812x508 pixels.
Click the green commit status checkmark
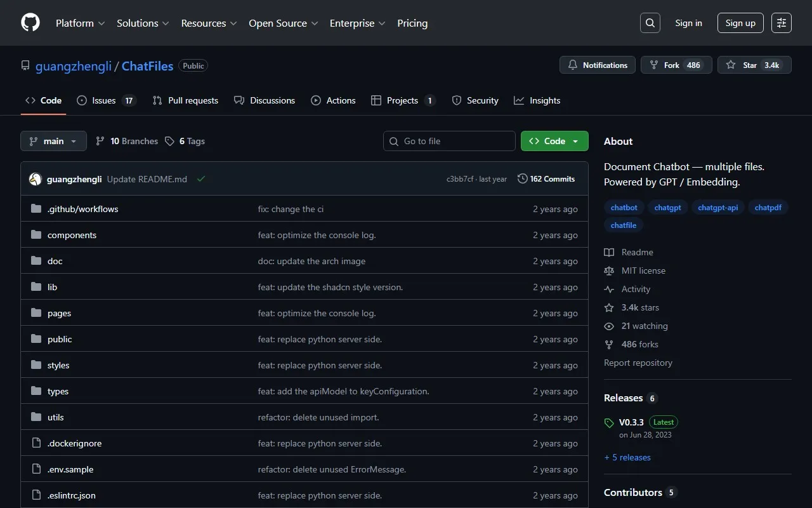[201, 179]
